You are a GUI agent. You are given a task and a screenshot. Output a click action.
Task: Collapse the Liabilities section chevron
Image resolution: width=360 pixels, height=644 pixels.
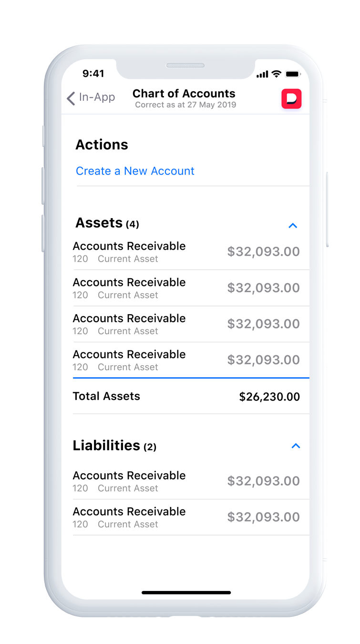click(x=296, y=446)
